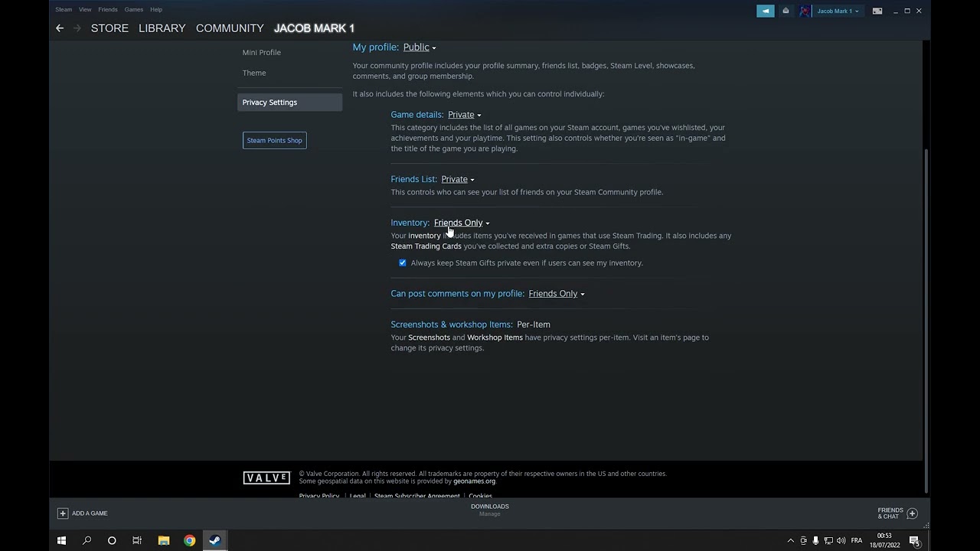Select Privacy Settings in the sidebar
The image size is (980, 551).
[289, 103]
